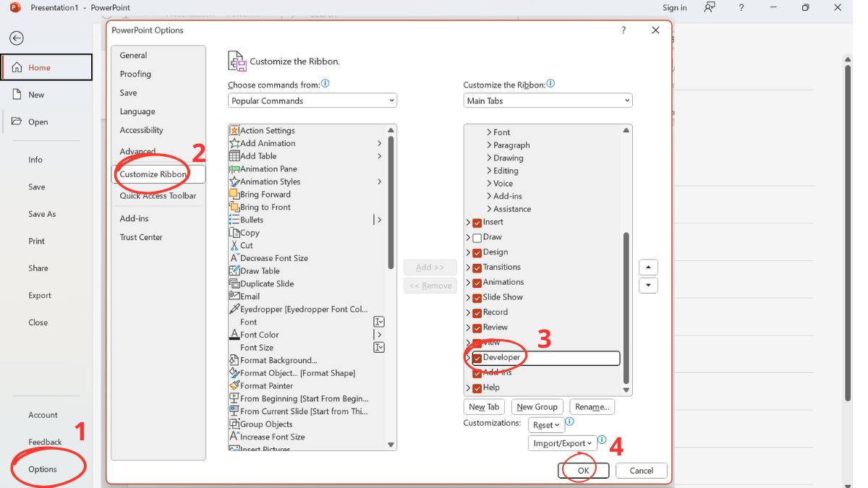Expand the Voice group
Image resolution: width=868 pixels, height=488 pixels.
pos(489,184)
